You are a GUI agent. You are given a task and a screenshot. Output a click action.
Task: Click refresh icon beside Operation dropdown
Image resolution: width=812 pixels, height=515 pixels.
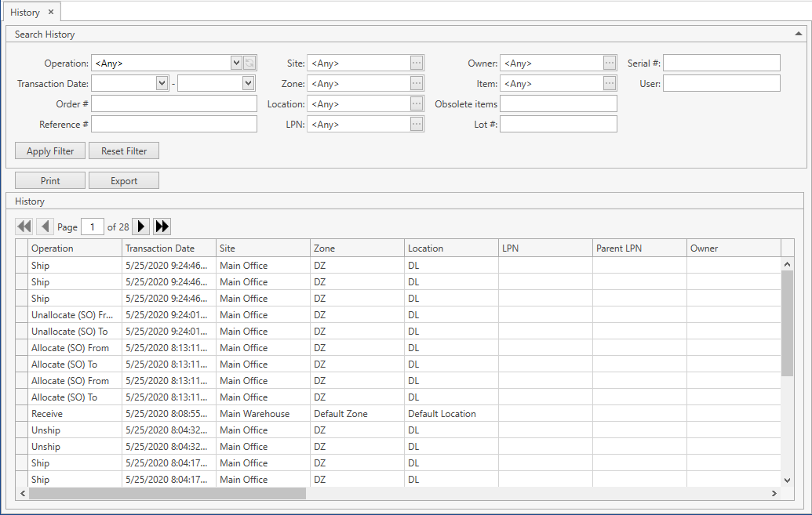[249, 63]
